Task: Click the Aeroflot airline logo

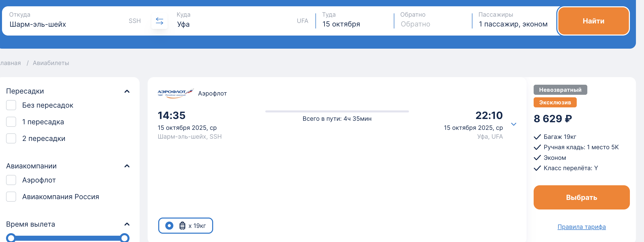Action: click(x=176, y=93)
